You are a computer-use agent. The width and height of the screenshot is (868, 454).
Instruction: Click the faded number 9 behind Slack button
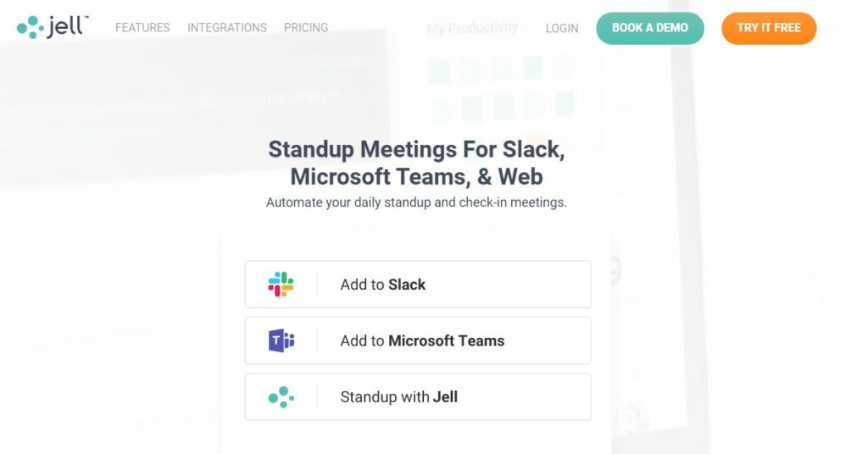(x=614, y=270)
